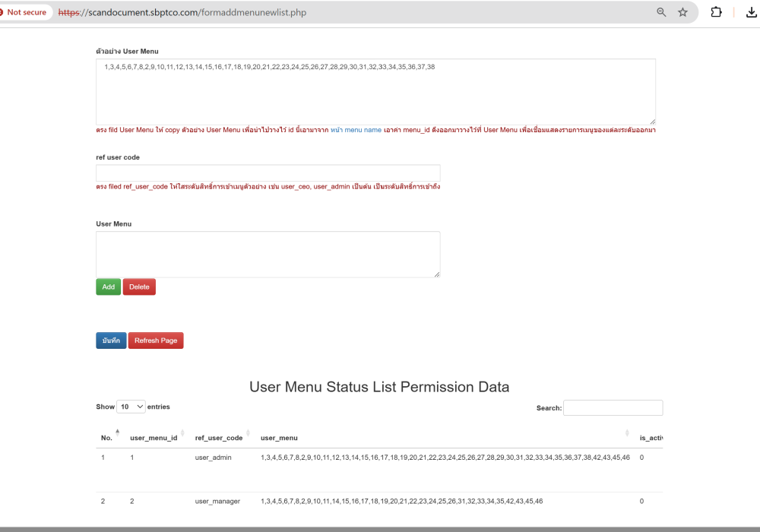Open the browser extensions puzzle icon
760x532 pixels.
coord(716,12)
